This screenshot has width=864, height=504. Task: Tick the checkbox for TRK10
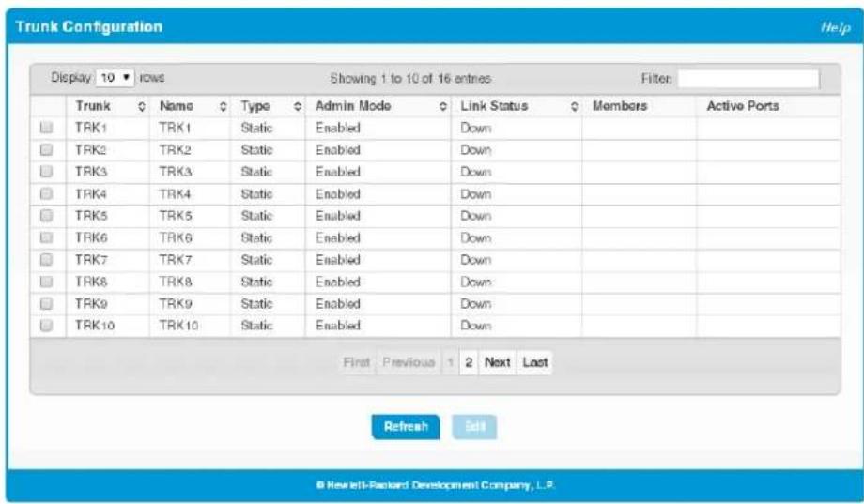[x=46, y=326]
